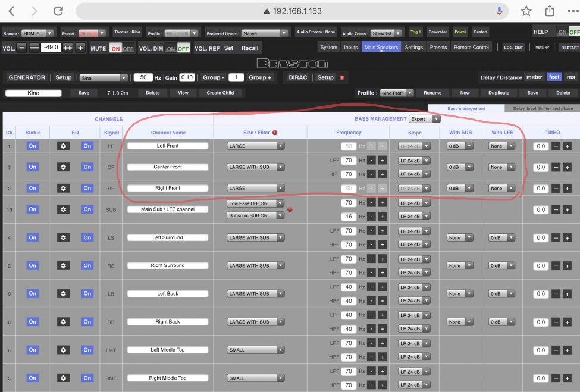
Task: Go back using the browser back arrow
Action: (x=11, y=11)
